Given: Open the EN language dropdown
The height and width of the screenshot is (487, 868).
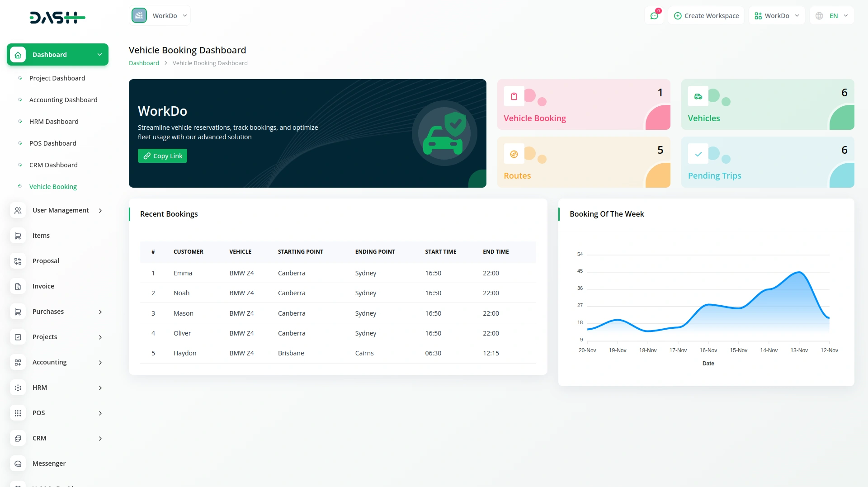Looking at the screenshot, I should [x=832, y=16].
